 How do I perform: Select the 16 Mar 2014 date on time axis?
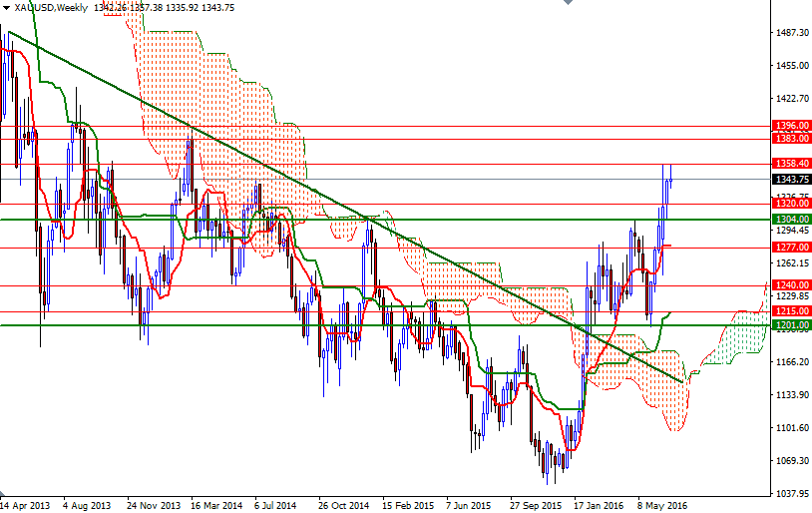[x=215, y=505]
